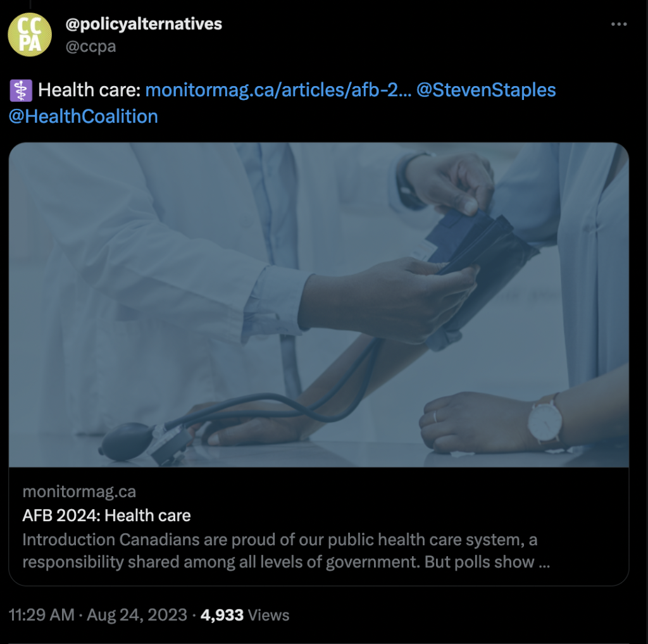This screenshot has height=644, width=648.
Task: Click the 'Health care:' tweet text
Action: point(90,90)
